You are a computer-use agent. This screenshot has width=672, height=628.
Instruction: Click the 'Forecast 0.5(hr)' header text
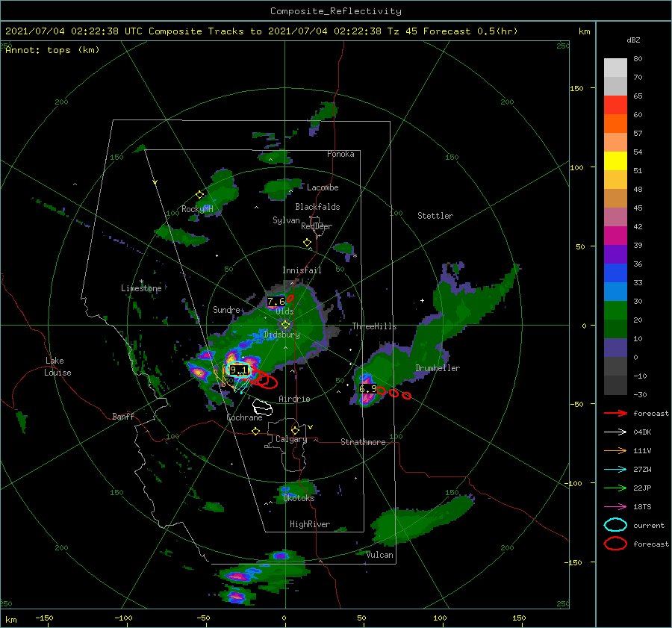pos(470,31)
